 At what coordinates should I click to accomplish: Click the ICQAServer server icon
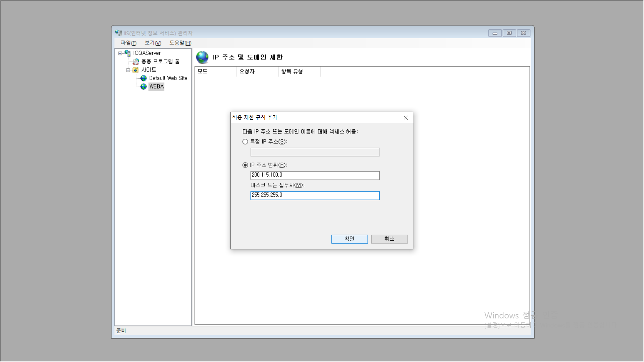(127, 53)
